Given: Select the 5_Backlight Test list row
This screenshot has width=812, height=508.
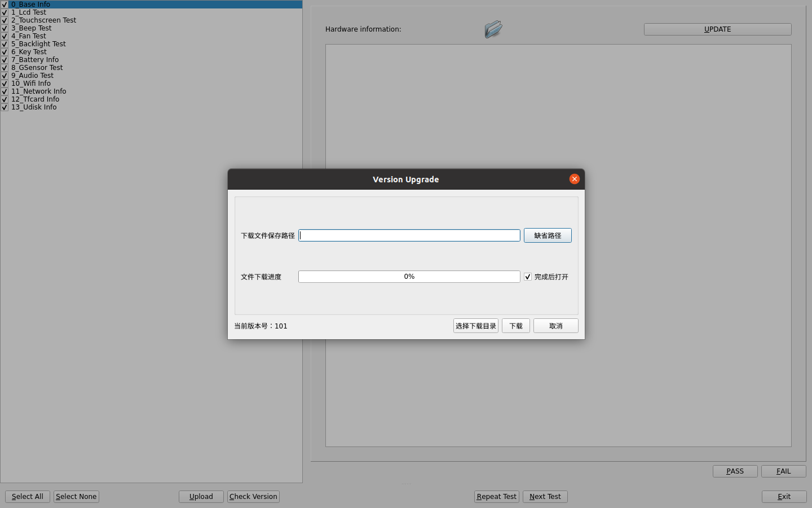Looking at the screenshot, I should (x=151, y=44).
